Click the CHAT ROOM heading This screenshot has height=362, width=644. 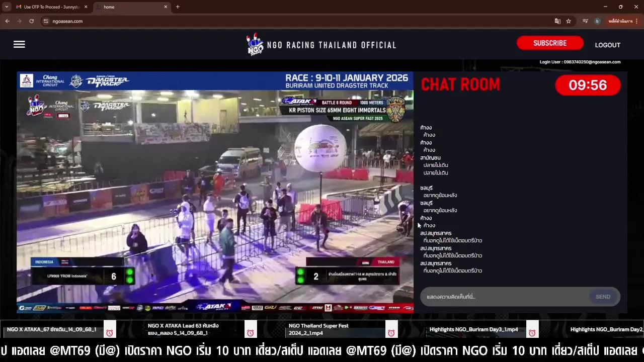pyautogui.click(x=460, y=85)
